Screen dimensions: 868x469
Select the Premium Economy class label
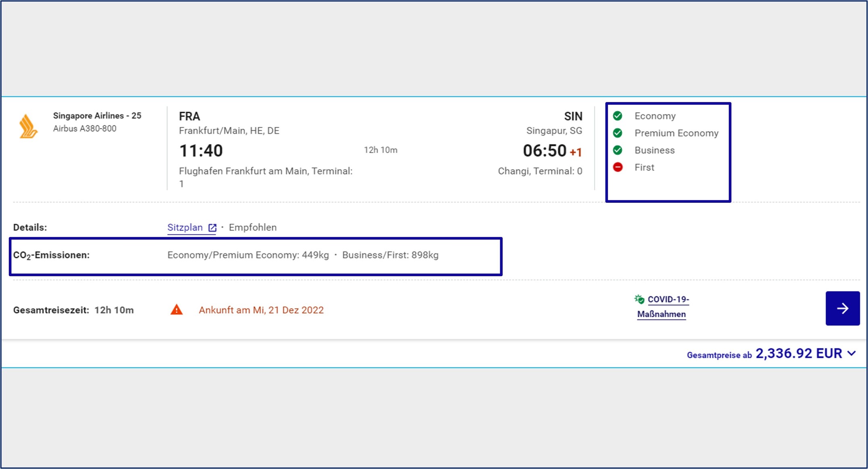(676, 133)
